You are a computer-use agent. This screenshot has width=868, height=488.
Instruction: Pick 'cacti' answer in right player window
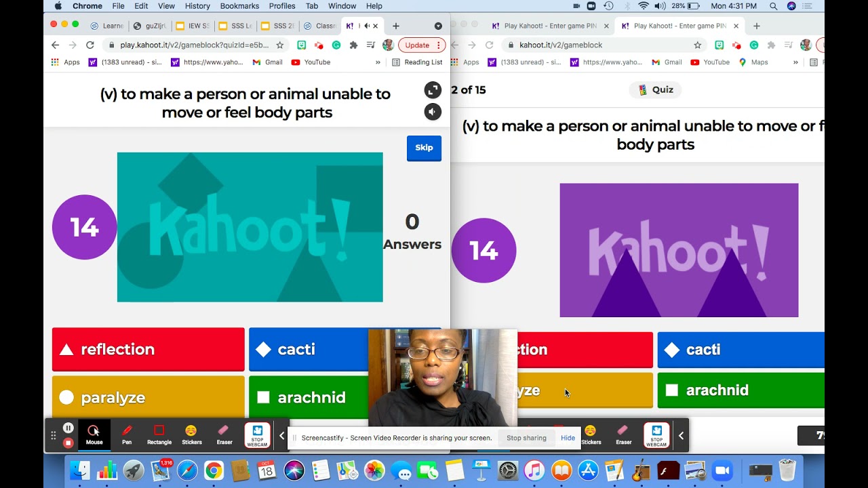click(x=741, y=350)
